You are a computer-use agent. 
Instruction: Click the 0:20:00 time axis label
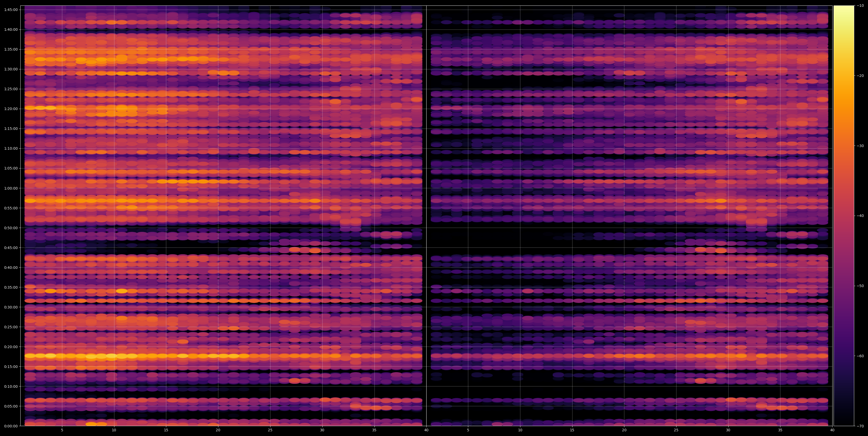click(x=11, y=347)
